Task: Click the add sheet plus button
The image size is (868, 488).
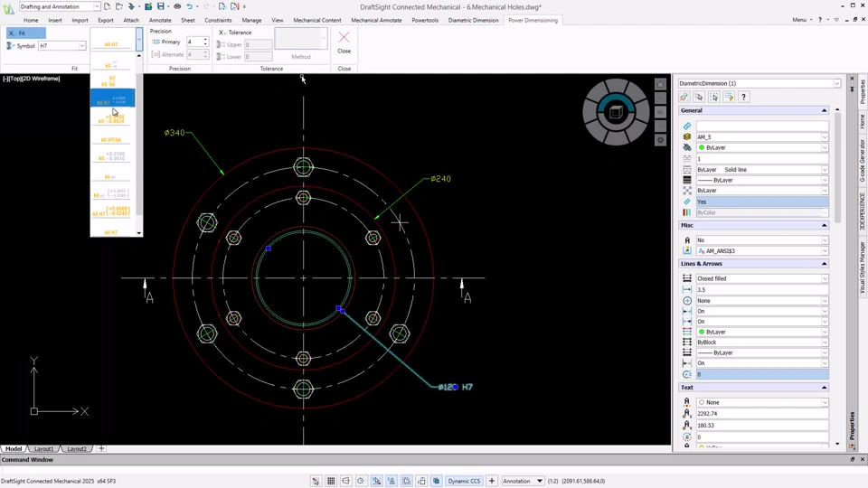Action: point(101,449)
